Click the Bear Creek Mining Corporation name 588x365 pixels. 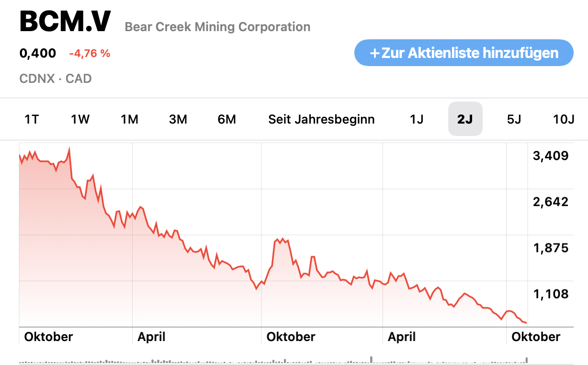[217, 27]
